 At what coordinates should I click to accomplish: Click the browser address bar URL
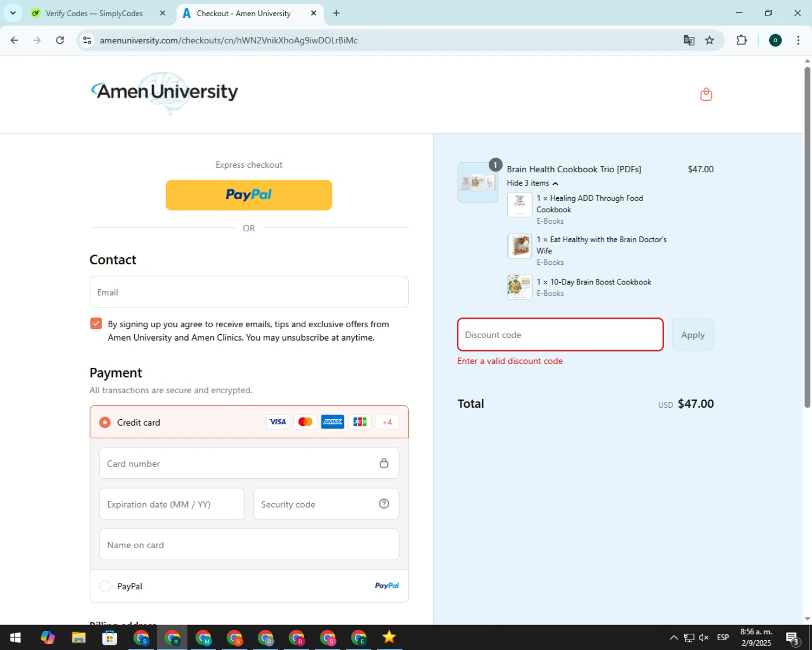[x=228, y=40]
